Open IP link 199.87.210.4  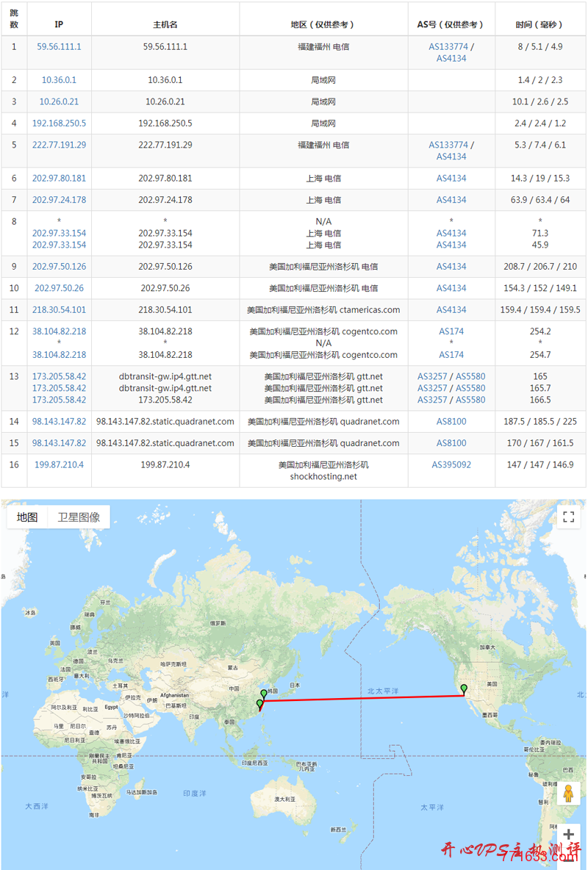[x=59, y=464]
